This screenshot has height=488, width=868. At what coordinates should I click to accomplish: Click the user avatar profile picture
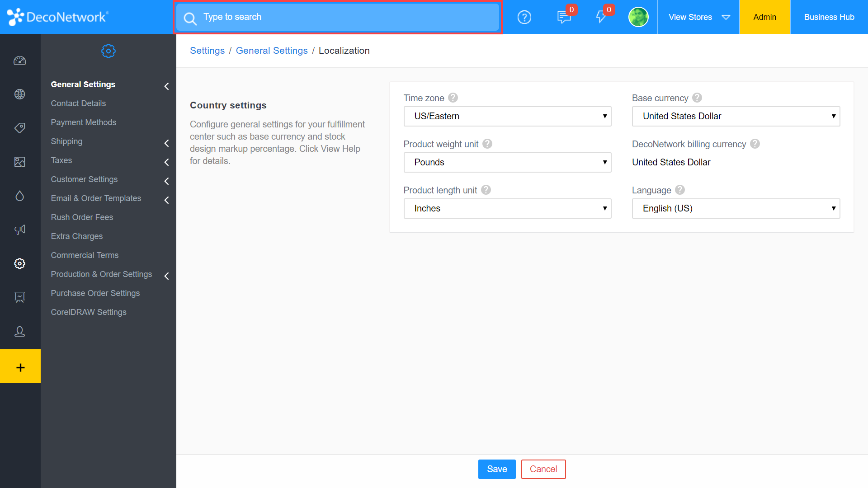point(638,17)
